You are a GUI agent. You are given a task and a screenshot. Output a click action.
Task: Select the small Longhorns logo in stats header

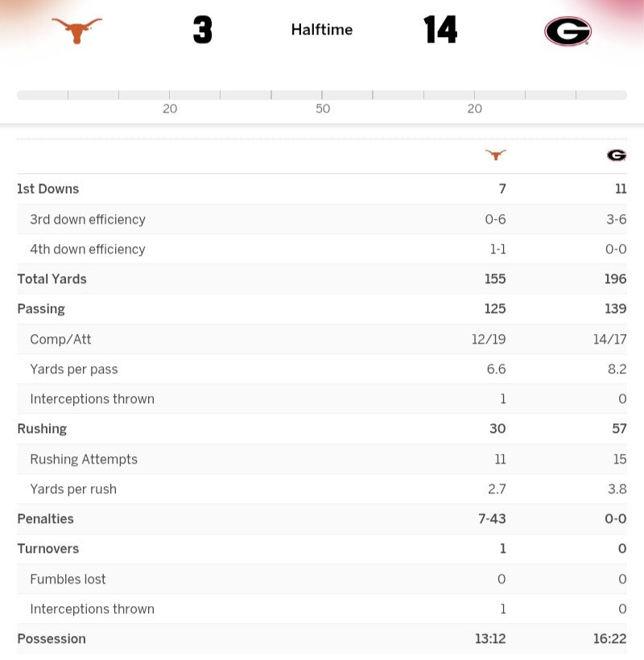pyautogui.click(x=495, y=155)
